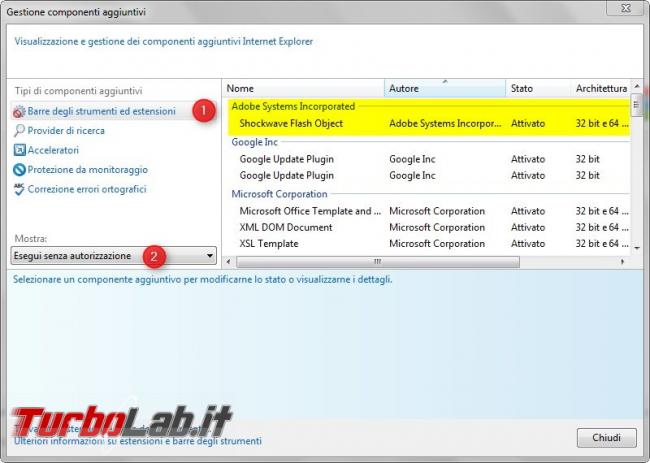Screen dimensions: 650x463
Task: Select Barre degli strumenti ed estensioni
Action: 102,111
